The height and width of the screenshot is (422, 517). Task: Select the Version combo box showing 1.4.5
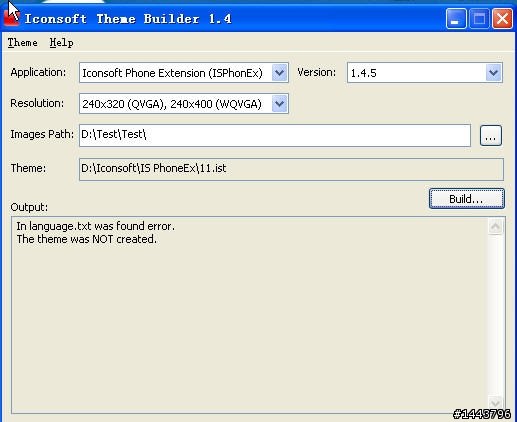[x=425, y=72]
